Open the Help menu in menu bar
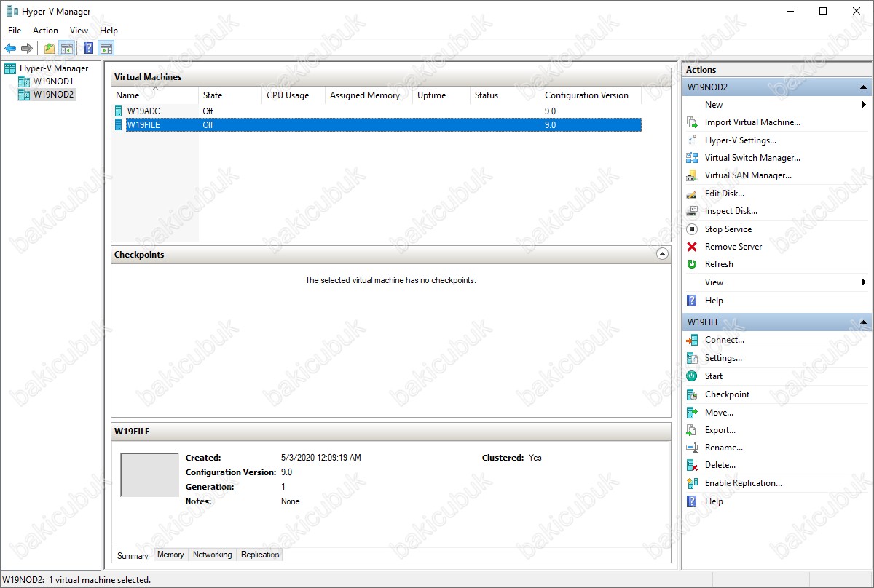Viewport: 874px width, 588px height. click(x=109, y=31)
